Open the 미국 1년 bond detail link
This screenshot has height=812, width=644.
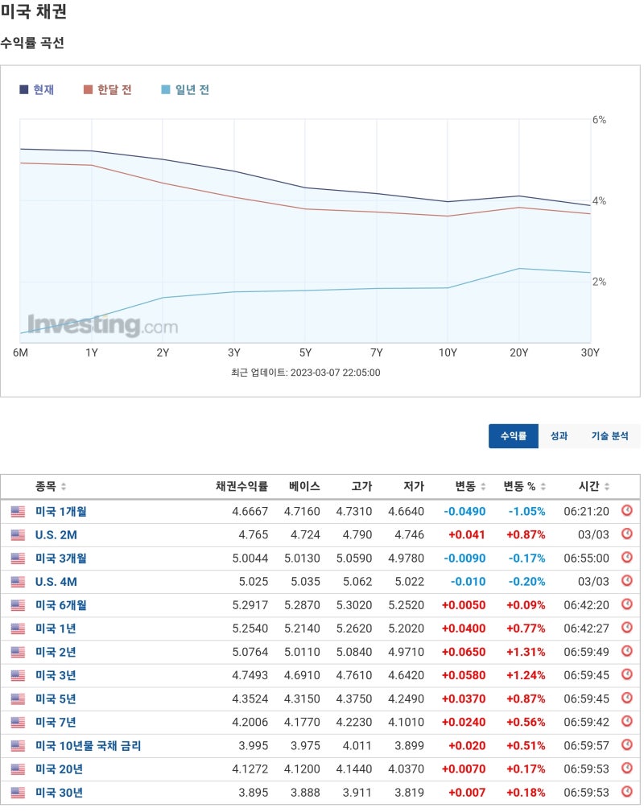coord(54,628)
